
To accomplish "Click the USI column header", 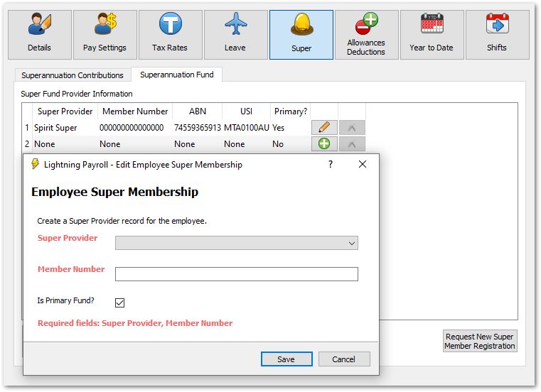I will click(x=247, y=111).
